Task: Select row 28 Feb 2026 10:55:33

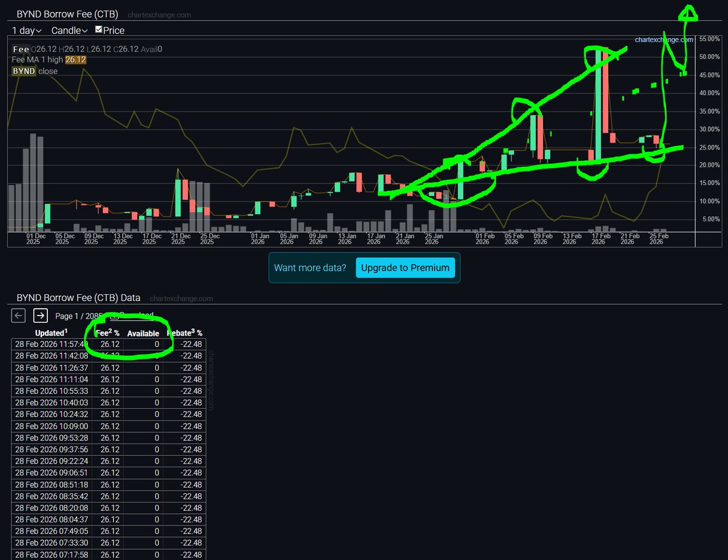Action: click(x=109, y=391)
